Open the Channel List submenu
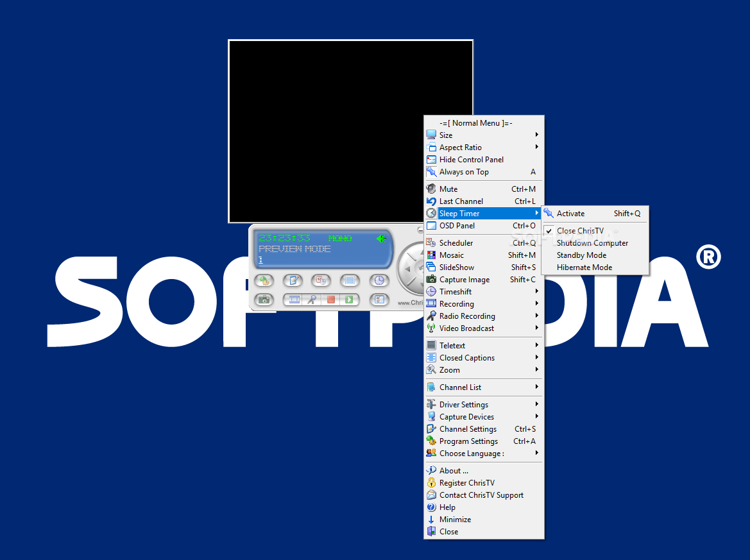 [484, 387]
